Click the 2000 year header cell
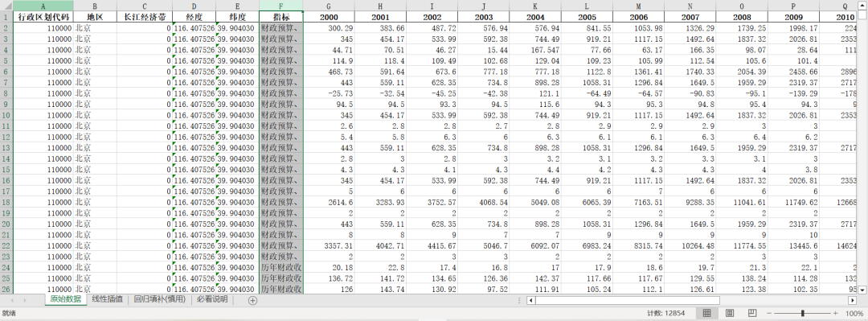868x321 pixels. (x=329, y=17)
